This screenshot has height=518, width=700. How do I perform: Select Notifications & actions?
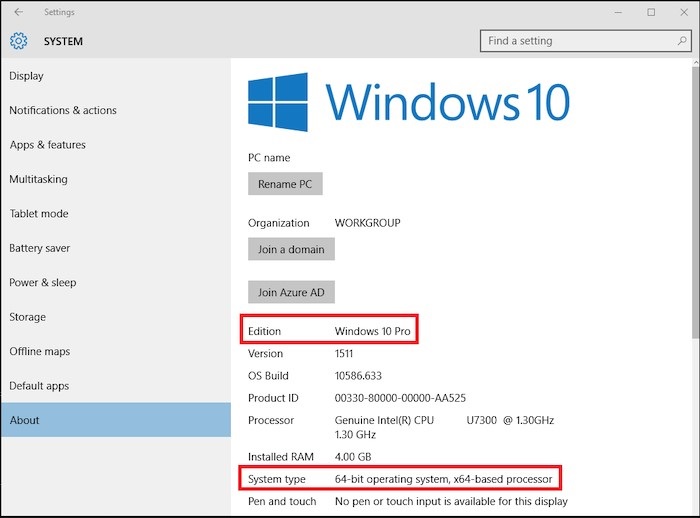point(63,111)
